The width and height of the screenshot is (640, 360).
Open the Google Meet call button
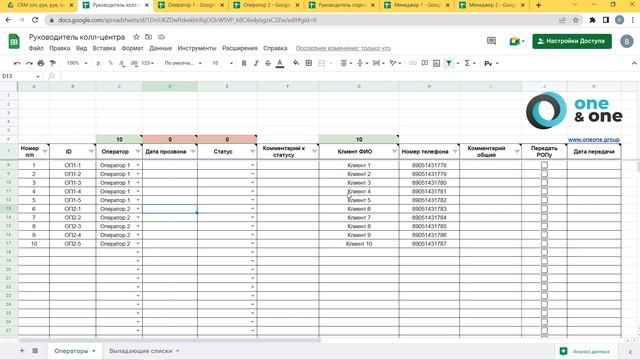click(x=516, y=41)
